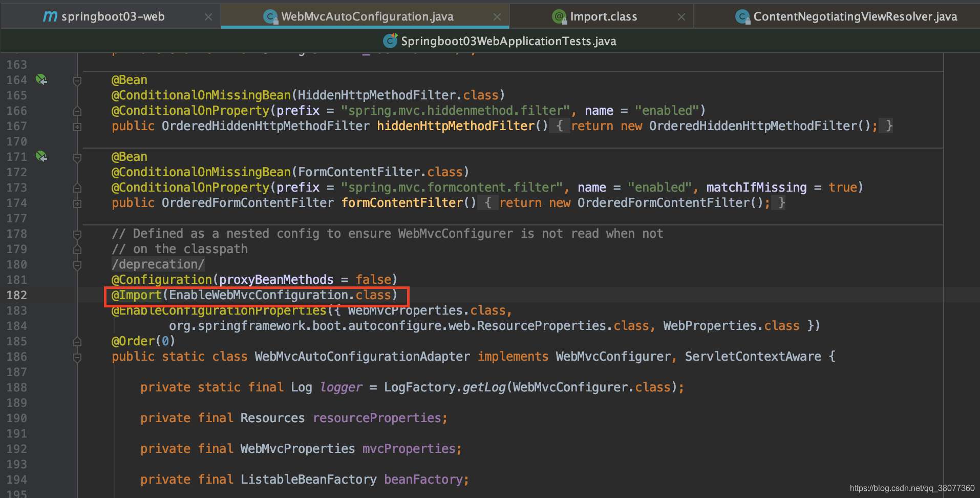Open the Import.class tab
This screenshot has height=498, width=980.
coord(602,16)
